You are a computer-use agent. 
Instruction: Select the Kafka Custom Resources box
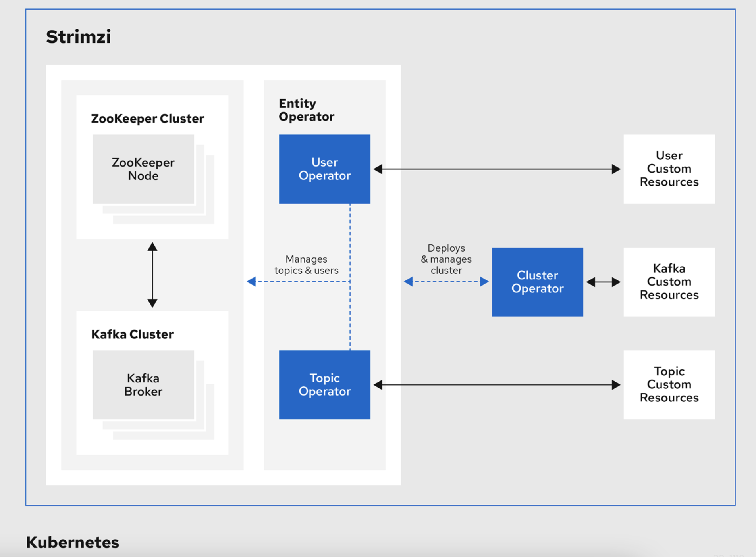click(x=669, y=282)
